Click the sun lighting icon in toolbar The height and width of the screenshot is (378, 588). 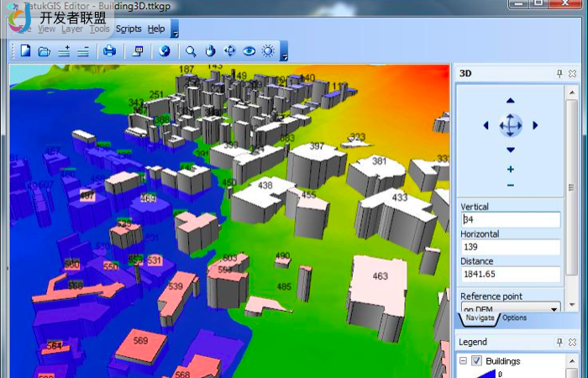click(268, 51)
